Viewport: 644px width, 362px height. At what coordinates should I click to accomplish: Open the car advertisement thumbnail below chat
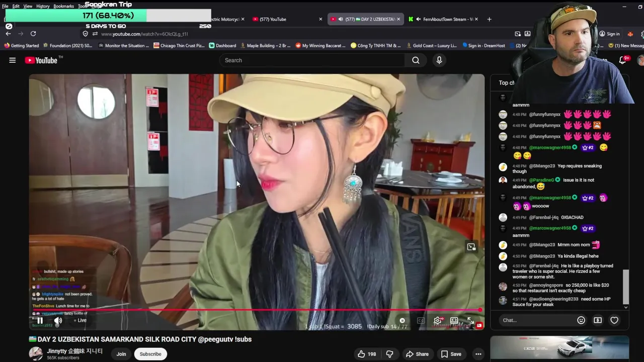[559, 348]
